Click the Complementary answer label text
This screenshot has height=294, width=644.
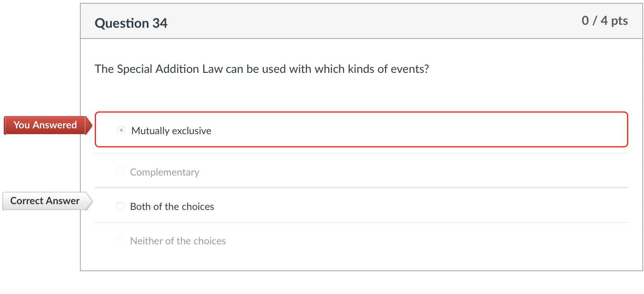click(x=164, y=172)
